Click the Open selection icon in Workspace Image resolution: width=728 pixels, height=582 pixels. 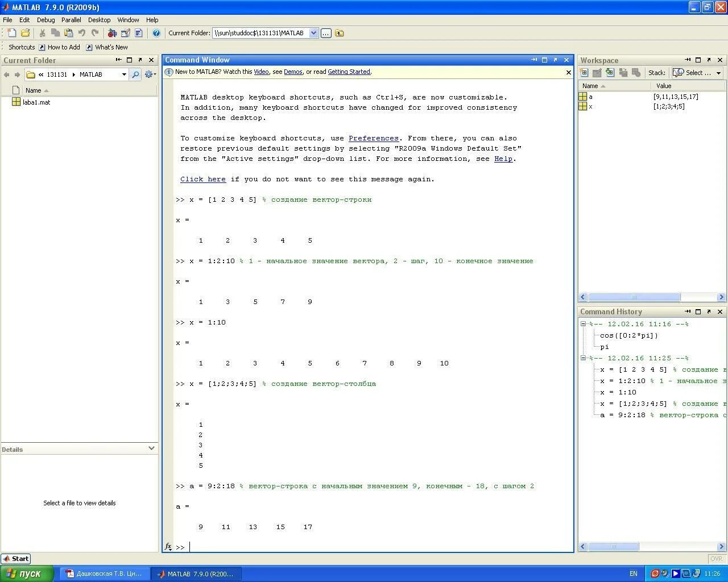point(597,73)
